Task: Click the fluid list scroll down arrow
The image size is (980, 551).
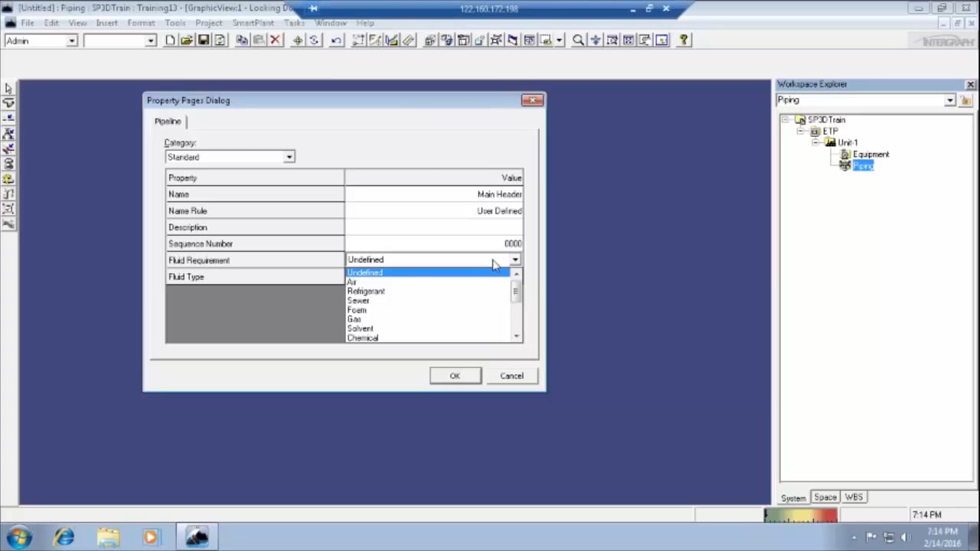Action: (x=517, y=337)
